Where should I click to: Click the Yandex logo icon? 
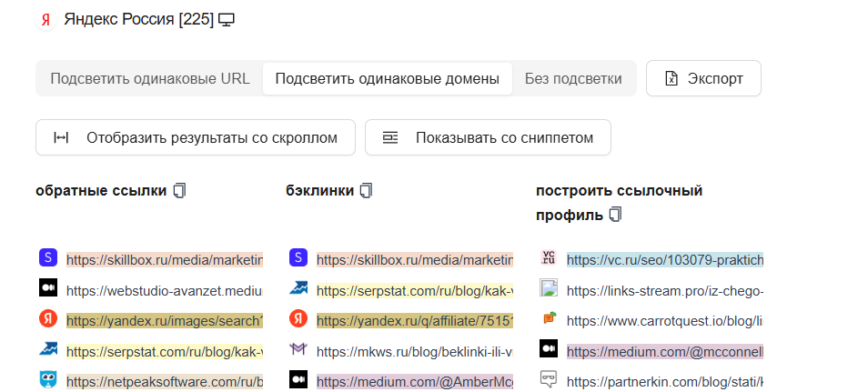click(x=45, y=20)
